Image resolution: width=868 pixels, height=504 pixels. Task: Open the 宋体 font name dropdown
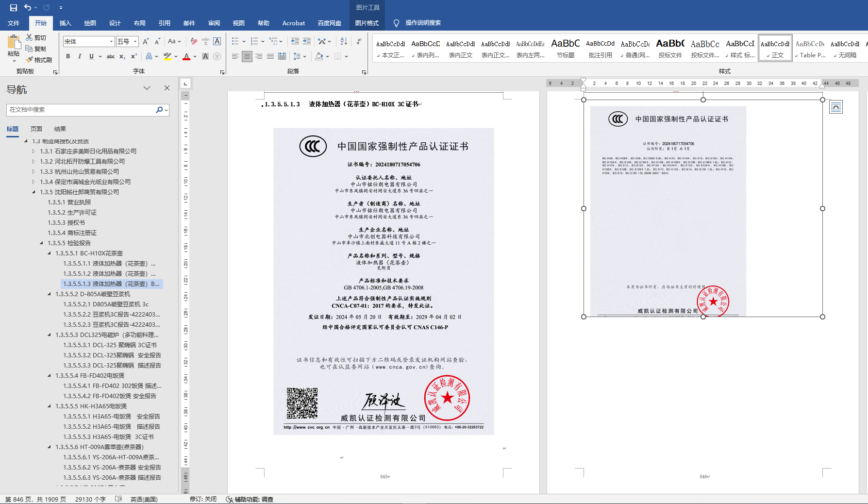[x=111, y=42]
